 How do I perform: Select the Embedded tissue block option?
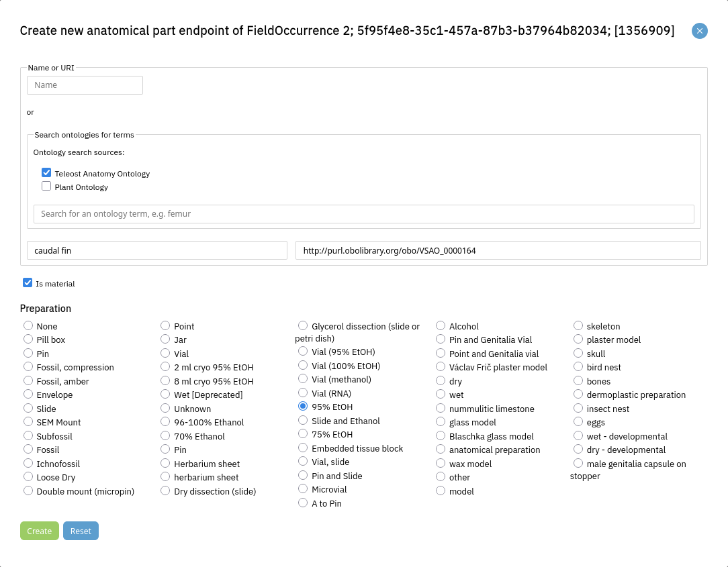303,448
